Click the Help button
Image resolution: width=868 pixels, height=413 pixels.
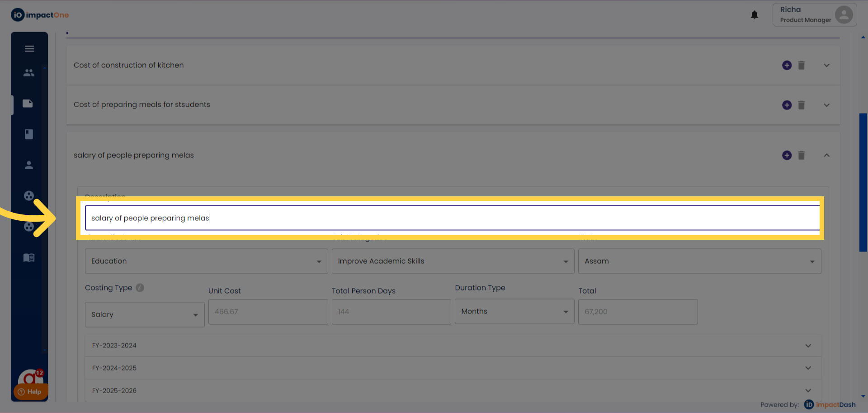pos(30,392)
